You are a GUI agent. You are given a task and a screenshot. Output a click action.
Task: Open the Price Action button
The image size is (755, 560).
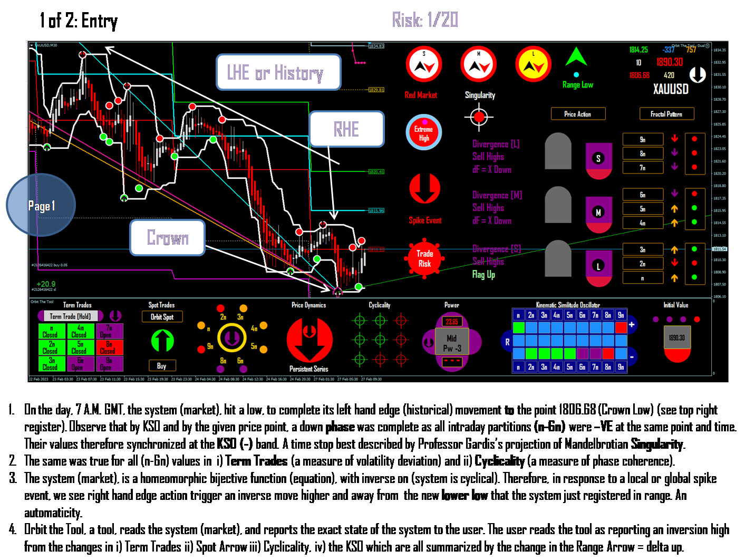(x=578, y=114)
